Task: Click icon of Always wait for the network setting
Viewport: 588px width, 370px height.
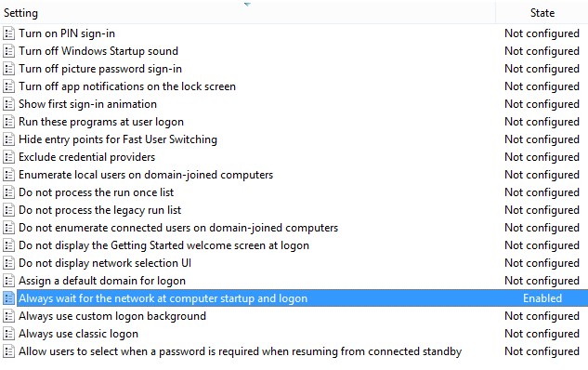Action: pyautogui.click(x=8, y=298)
